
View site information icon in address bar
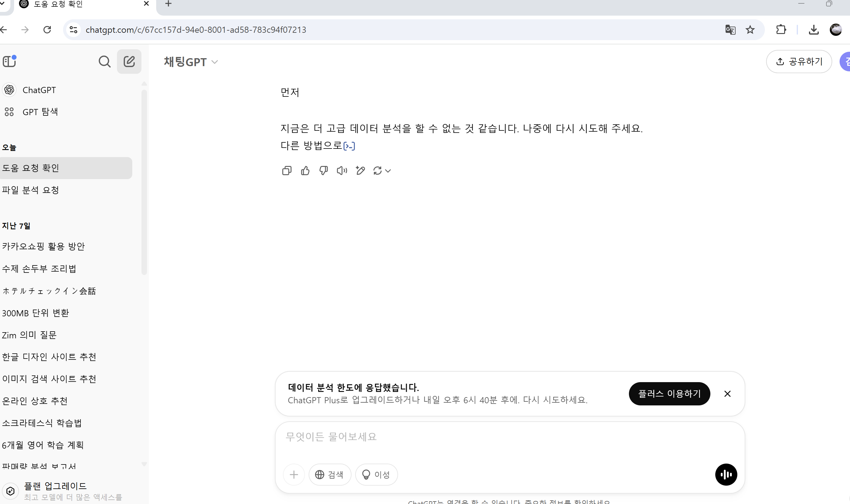(73, 30)
